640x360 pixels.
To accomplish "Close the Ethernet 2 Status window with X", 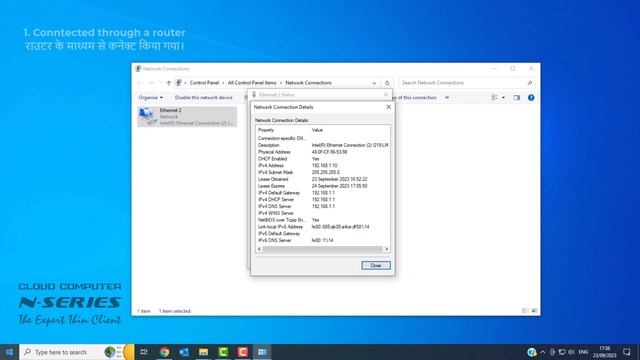I will [386, 95].
